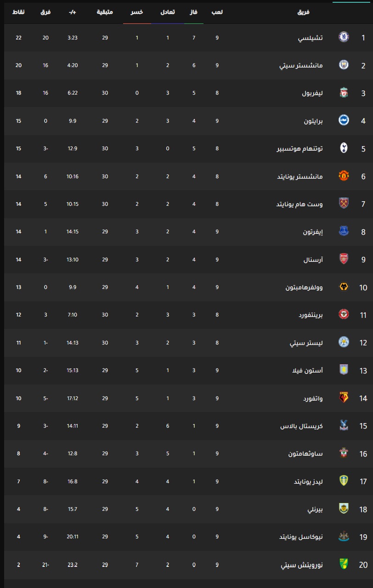This screenshot has height=588, width=373.
Task: Select the تعادل draws column header
Action: (167, 12)
